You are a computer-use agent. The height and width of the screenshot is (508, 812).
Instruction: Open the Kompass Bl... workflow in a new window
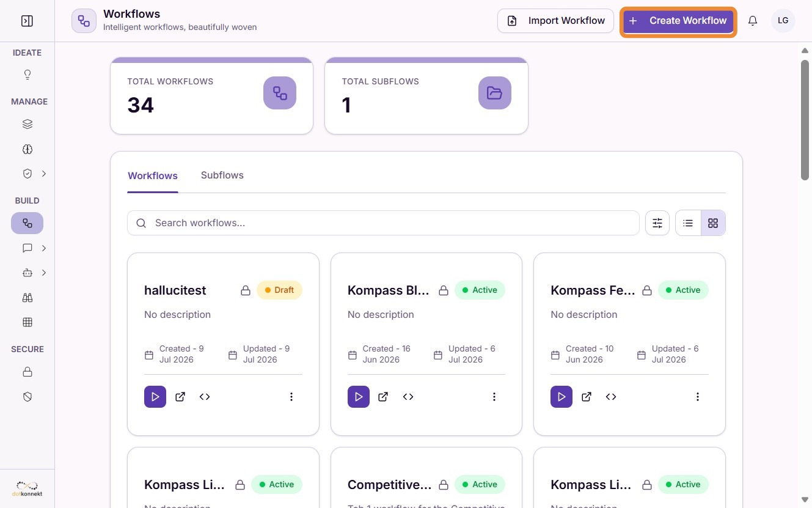coord(383,397)
